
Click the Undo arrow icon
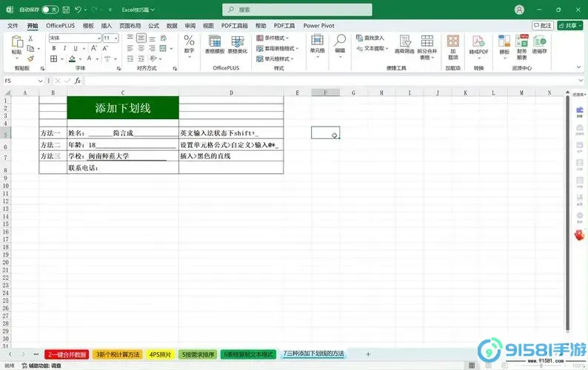click(x=78, y=10)
